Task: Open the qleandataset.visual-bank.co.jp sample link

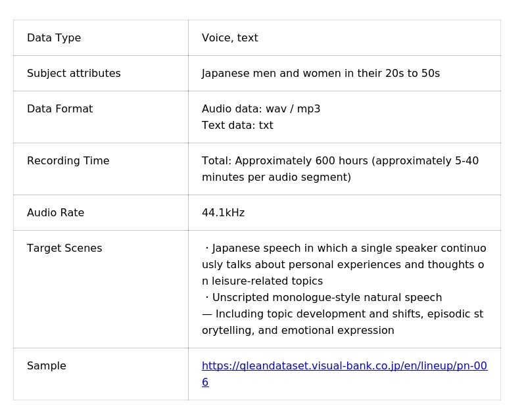Action: click(x=344, y=366)
